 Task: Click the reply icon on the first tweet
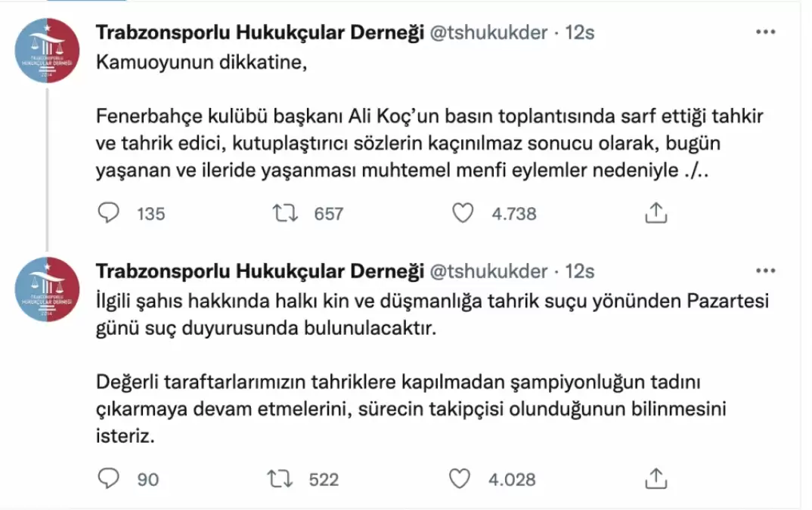point(110,214)
